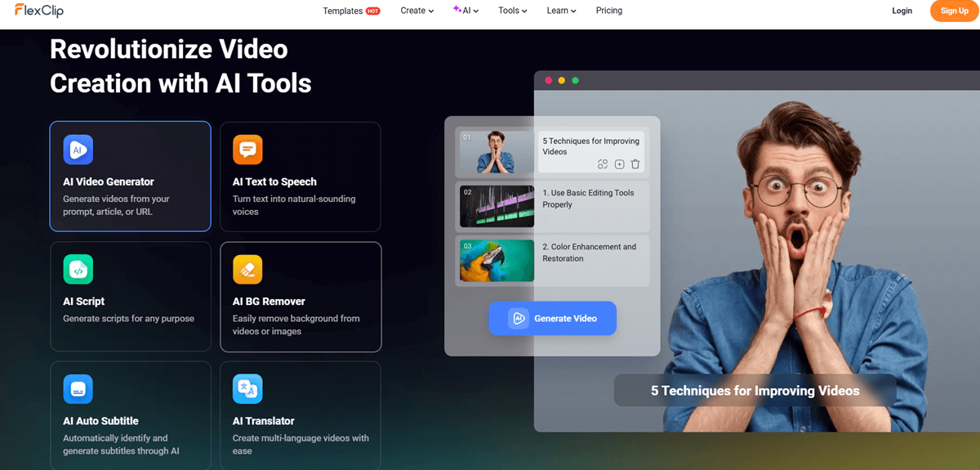
Task: Select the AI Script title
Action: point(84,301)
